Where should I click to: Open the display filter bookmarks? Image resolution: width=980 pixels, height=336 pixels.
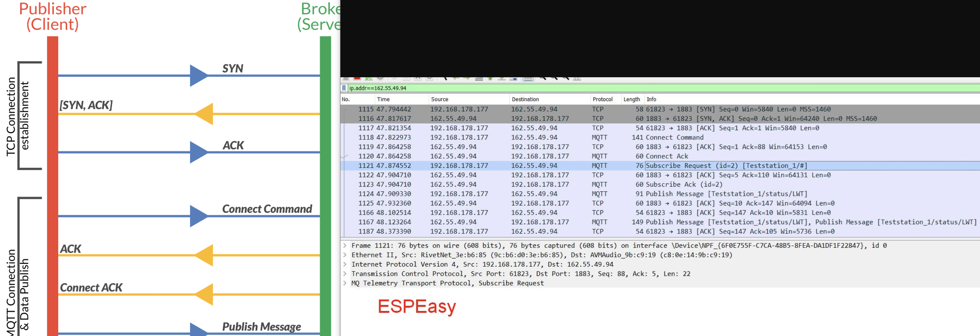tap(344, 88)
